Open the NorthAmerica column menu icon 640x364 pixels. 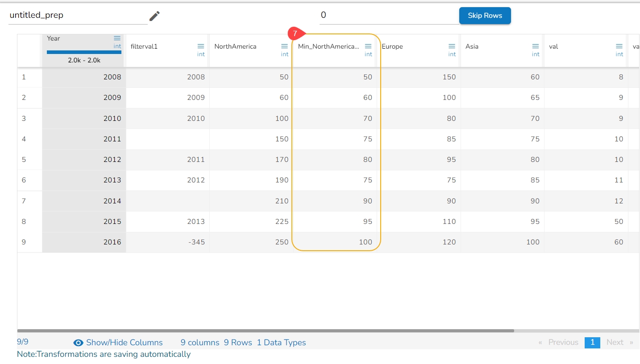pyautogui.click(x=284, y=46)
